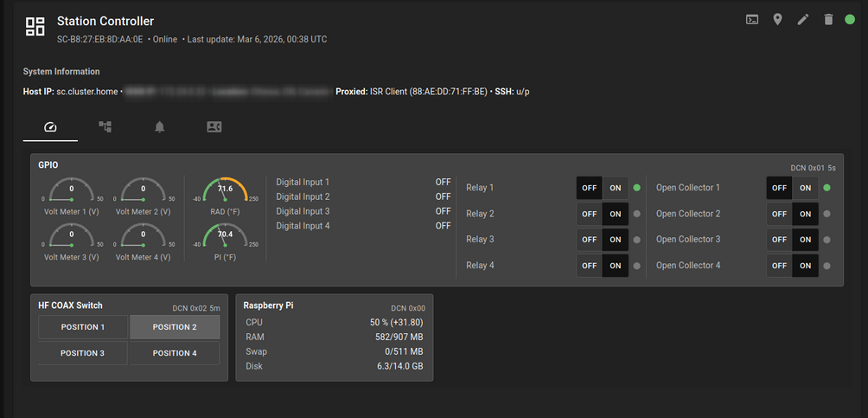The image size is (868, 418).
Task: Click the pencil edit icon
Action: pos(803,20)
